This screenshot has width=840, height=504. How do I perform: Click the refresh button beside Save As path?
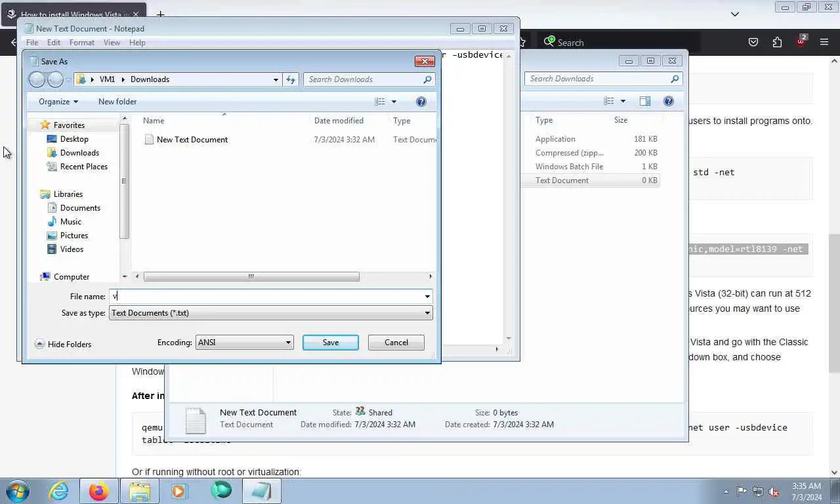[x=291, y=79]
